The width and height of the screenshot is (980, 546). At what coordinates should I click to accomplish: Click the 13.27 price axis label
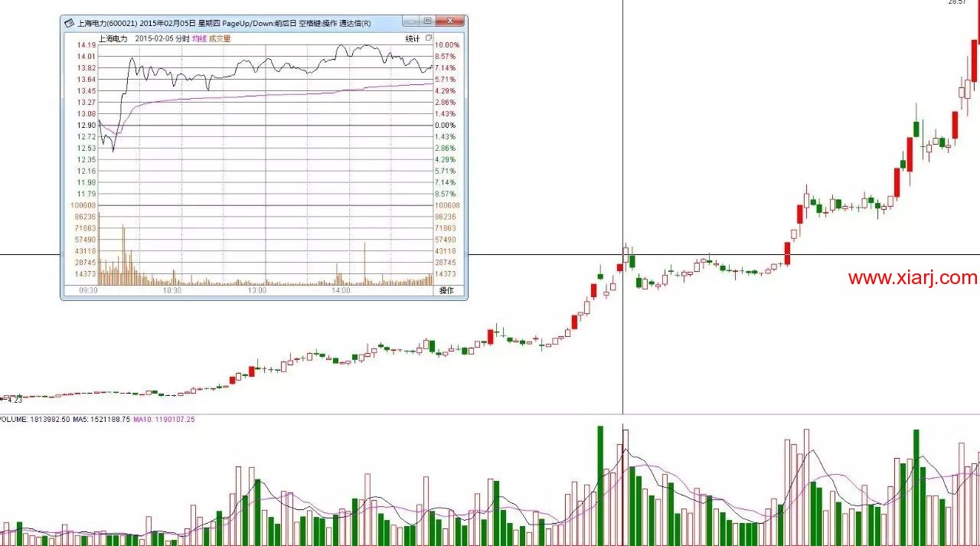pyautogui.click(x=86, y=103)
